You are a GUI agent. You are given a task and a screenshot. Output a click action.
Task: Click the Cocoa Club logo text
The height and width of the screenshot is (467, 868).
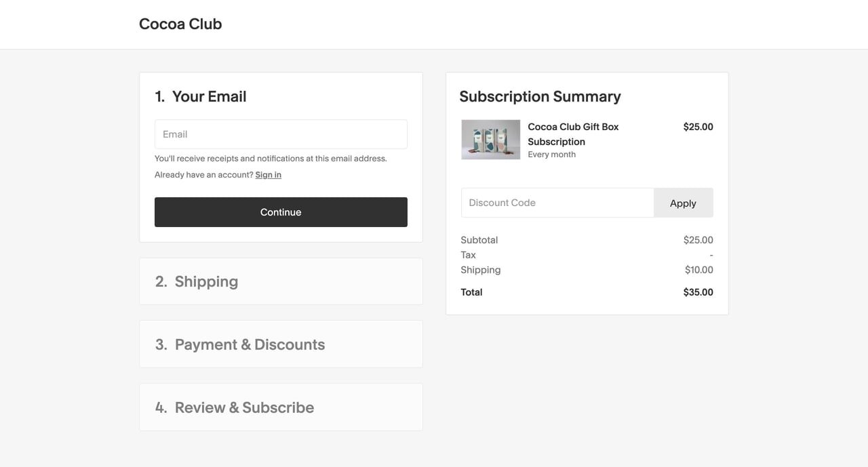(x=180, y=24)
